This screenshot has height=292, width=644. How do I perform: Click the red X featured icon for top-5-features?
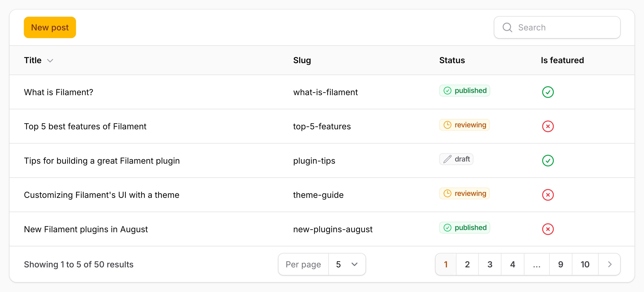click(548, 126)
